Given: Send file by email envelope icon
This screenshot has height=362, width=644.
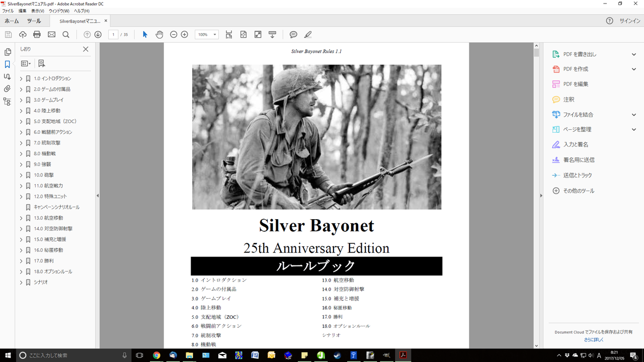Looking at the screenshot, I should (x=51, y=35).
